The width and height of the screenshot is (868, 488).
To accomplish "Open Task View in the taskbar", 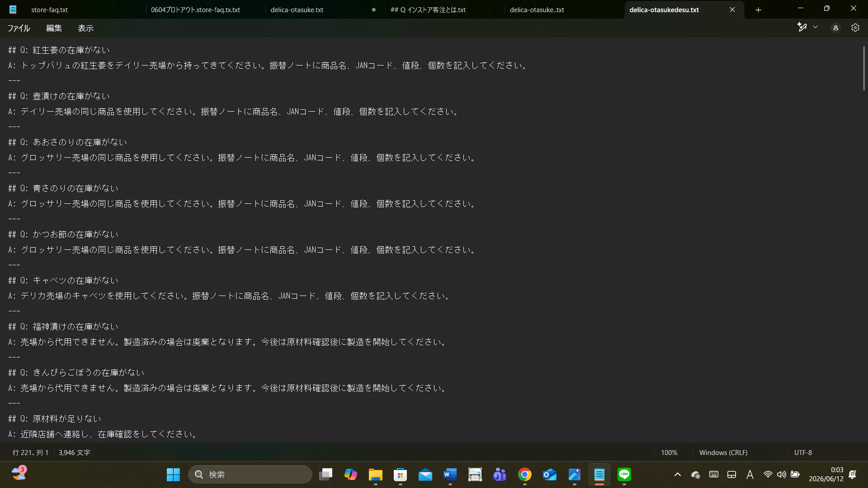I will point(325,474).
